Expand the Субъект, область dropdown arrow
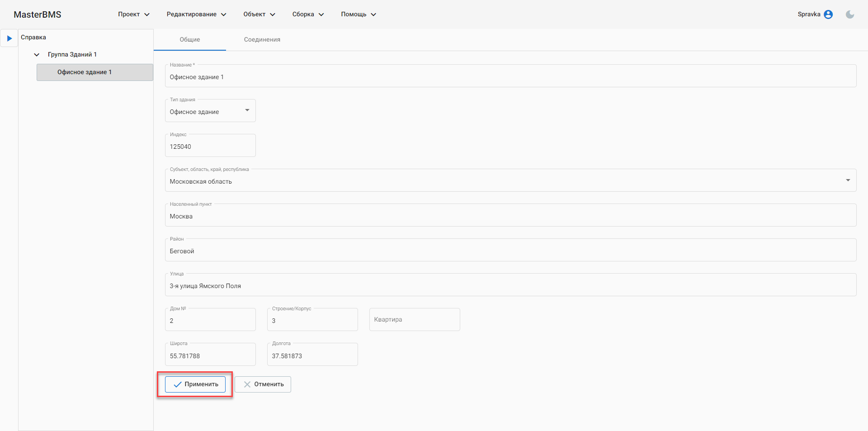This screenshot has width=868, height=431. 848,180
